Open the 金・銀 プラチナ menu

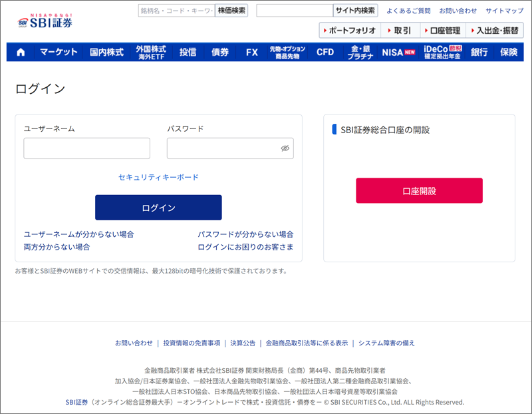(360, 53)
